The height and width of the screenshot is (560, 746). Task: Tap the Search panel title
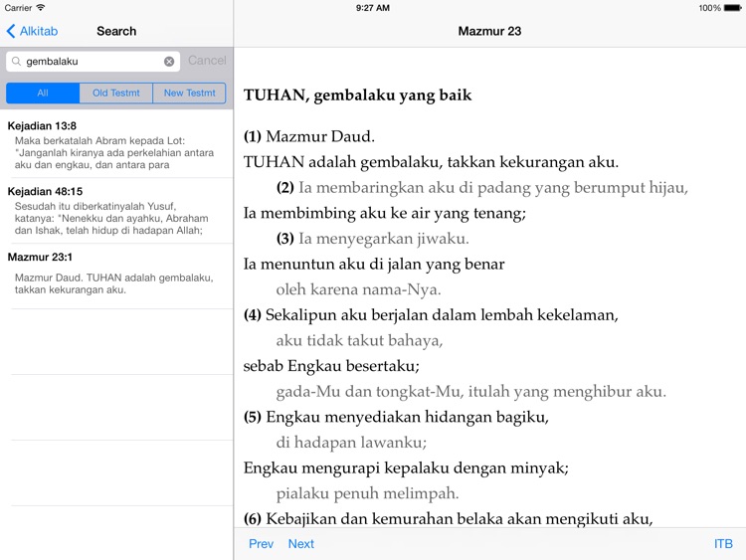(x=116, y=31)
